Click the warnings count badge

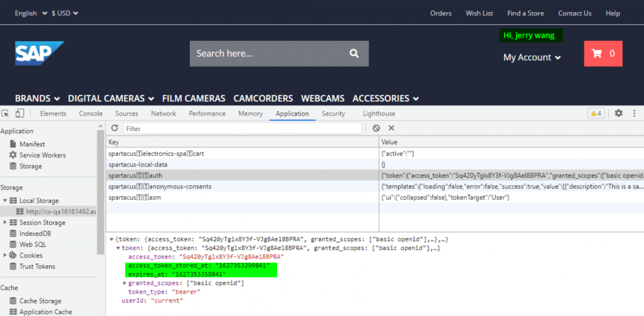pyautogui.click(x=596, y=114)
